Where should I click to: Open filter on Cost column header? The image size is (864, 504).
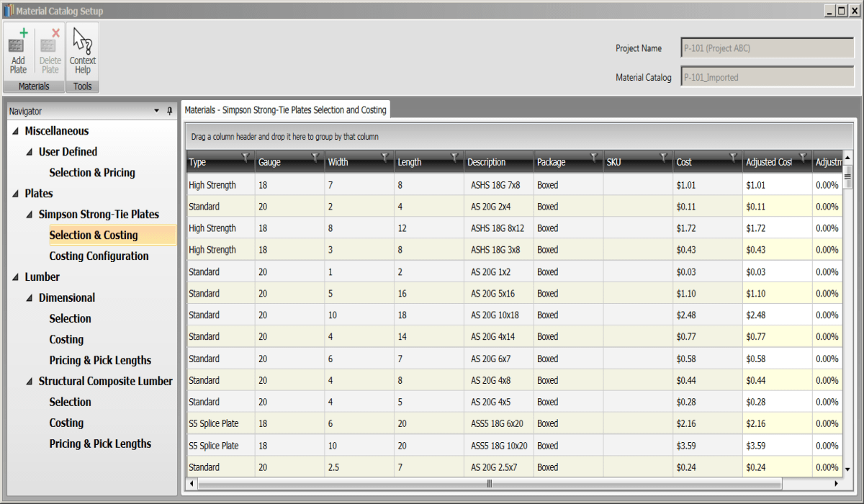click(x=734, y=157)
